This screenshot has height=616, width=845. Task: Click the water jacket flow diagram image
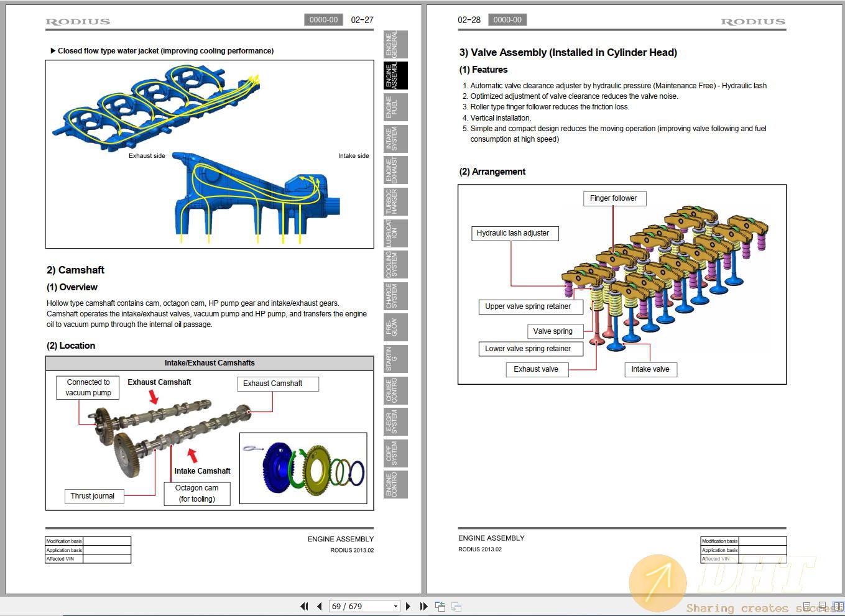[210, 154]
